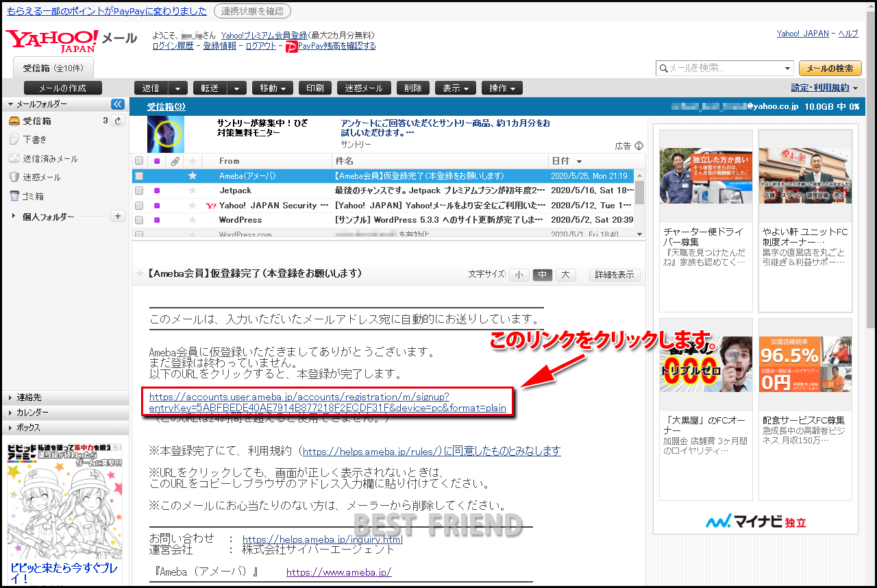Star the Ameba message row

click(x=193, y=176)
